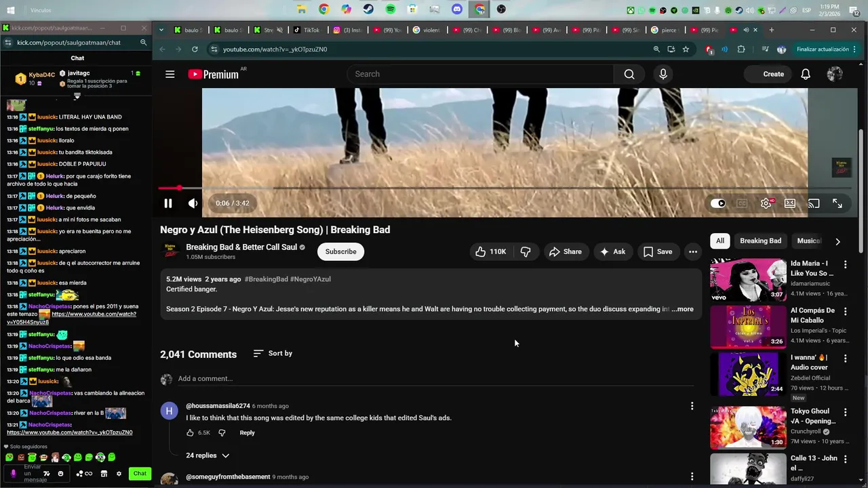Toggle the autoplay switch in the player
The height and width of the screenshot is (488, 868).
point(718,203)
